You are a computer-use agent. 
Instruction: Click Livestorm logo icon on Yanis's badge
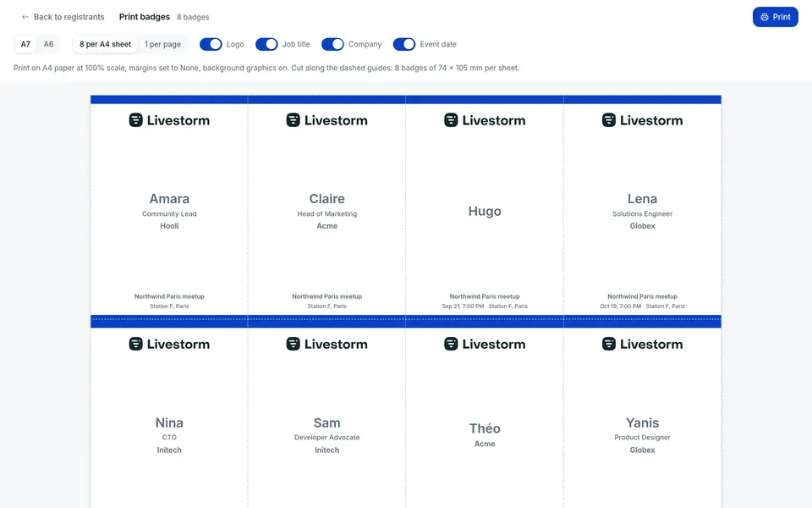pyautogui.click(x=609, y=344)
